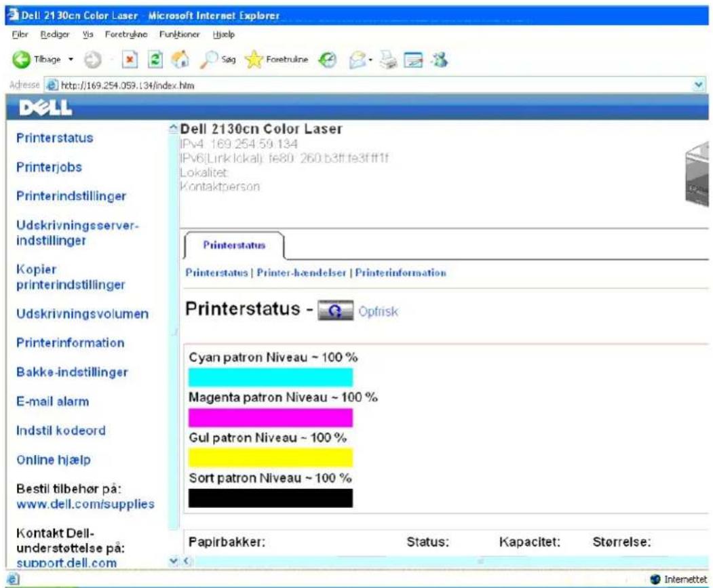Go to the Home page icon
Screen dimensions: 713x588
[x=180, y=60]
